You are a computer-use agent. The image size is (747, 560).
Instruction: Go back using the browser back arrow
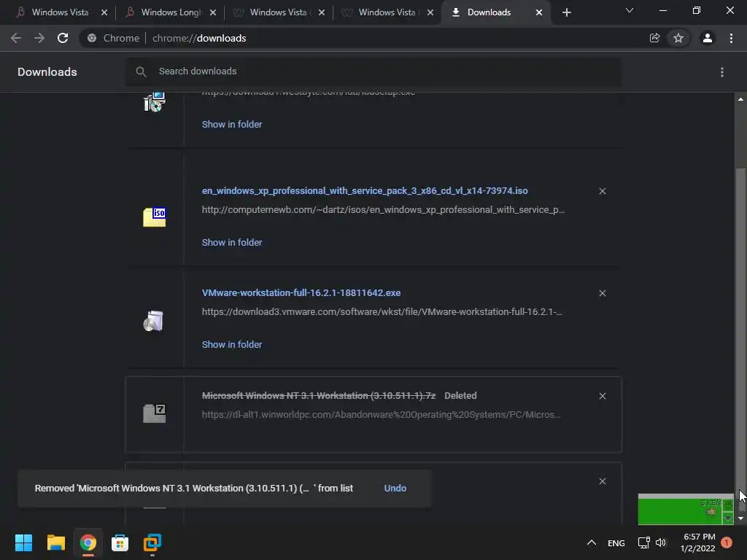(x=16, y=38)
